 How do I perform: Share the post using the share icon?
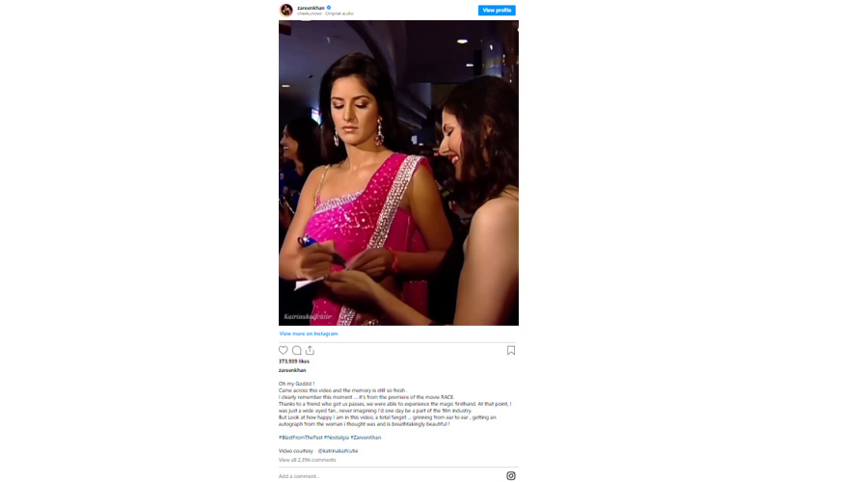[310, 350]
